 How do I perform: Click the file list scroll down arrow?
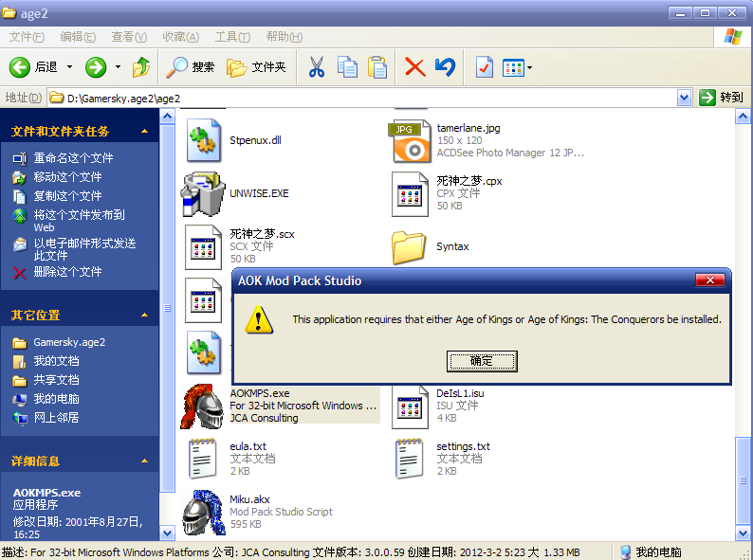(743, 533)
